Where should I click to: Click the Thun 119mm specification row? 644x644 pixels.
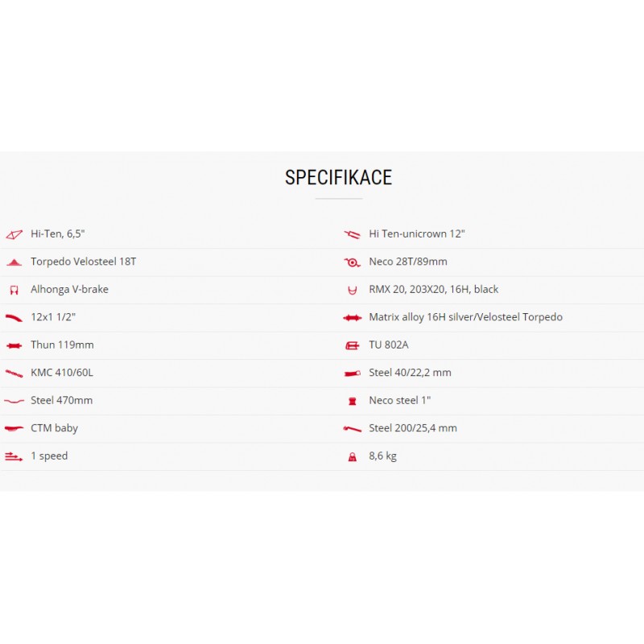click(x=169, y=345)
